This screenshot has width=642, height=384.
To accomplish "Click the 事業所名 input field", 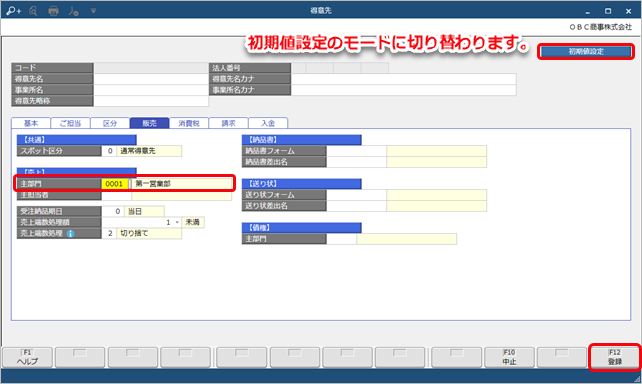I will 151,90.
